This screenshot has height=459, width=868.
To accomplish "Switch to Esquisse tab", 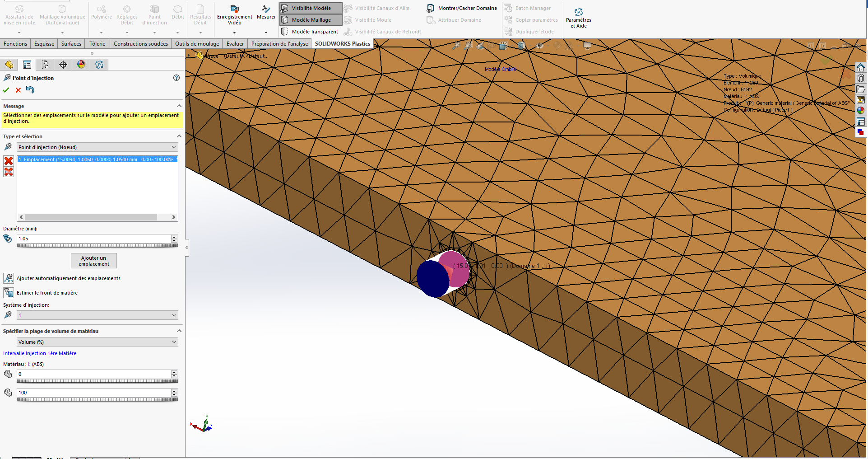I will tap(44, 44).
